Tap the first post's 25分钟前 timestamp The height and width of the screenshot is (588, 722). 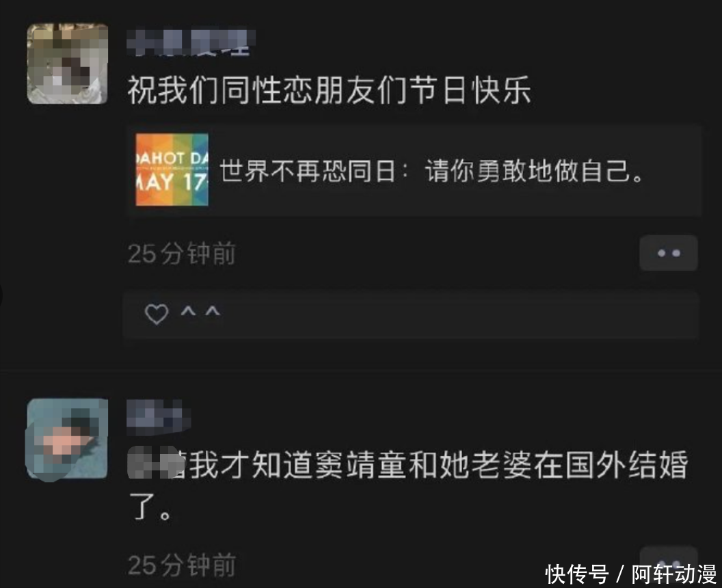click(x=181, y=253)
